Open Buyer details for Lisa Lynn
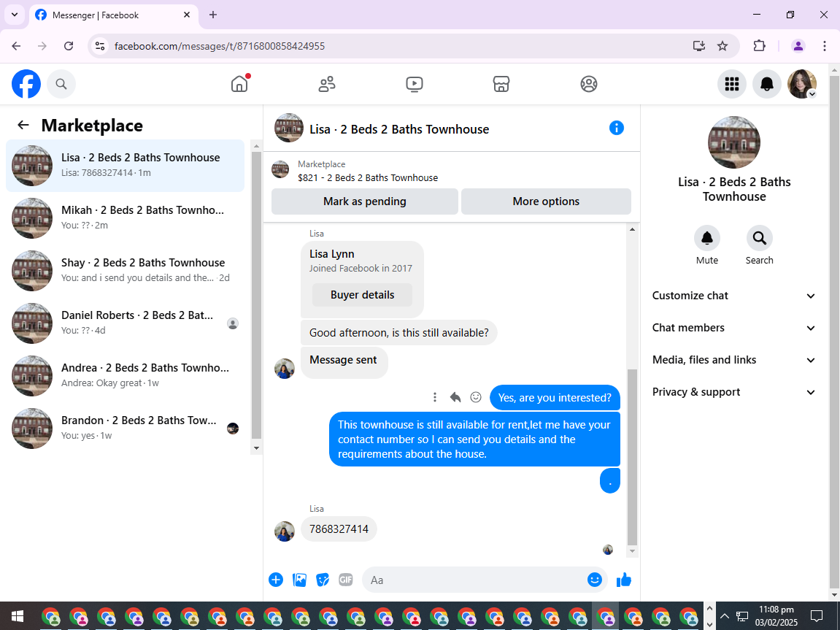This screenshot has height=630, width=840. point(362,295)
